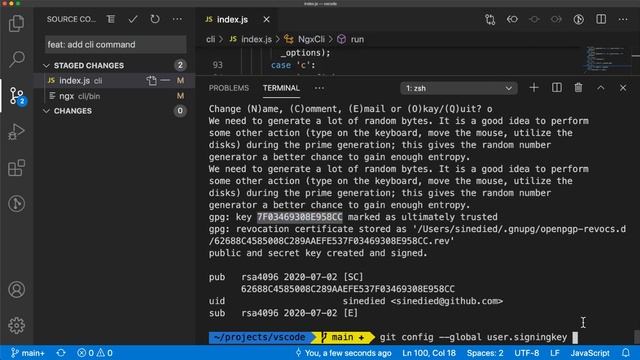Image resolution: width=640 pixels, height=360 pixels.
Task: Compare changes using editor toolbar icon
Action: click(490, 19)
